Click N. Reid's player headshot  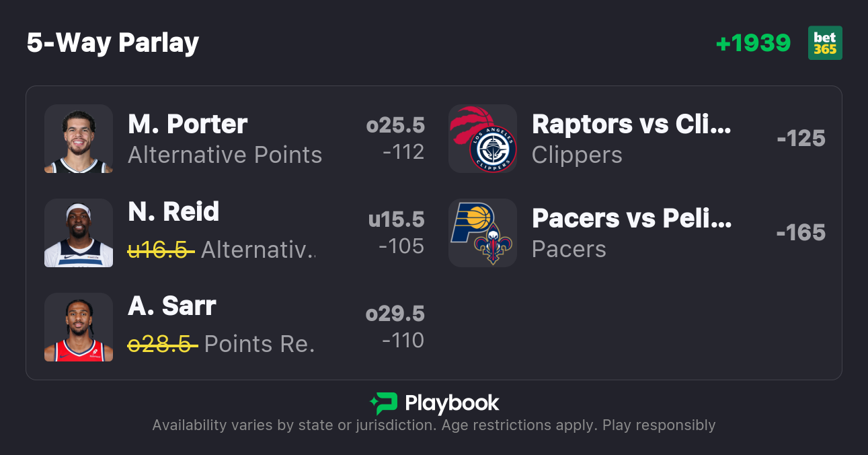[79, 233]
